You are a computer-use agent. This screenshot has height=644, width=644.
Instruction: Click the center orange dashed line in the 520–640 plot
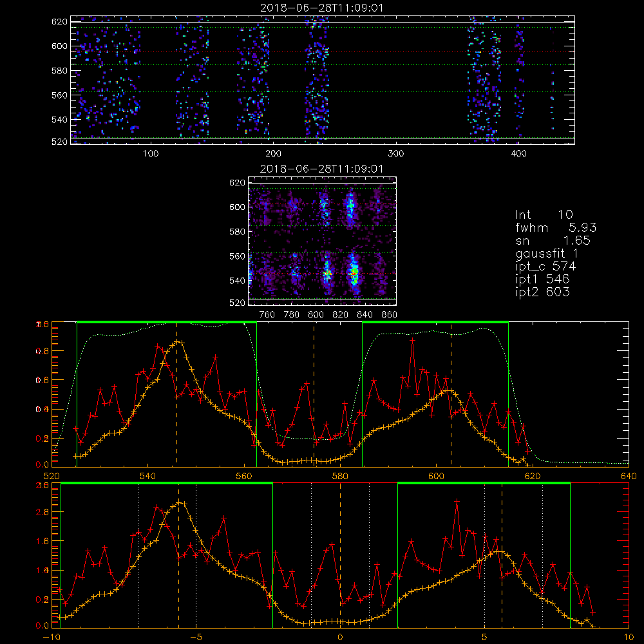[314, 394]
